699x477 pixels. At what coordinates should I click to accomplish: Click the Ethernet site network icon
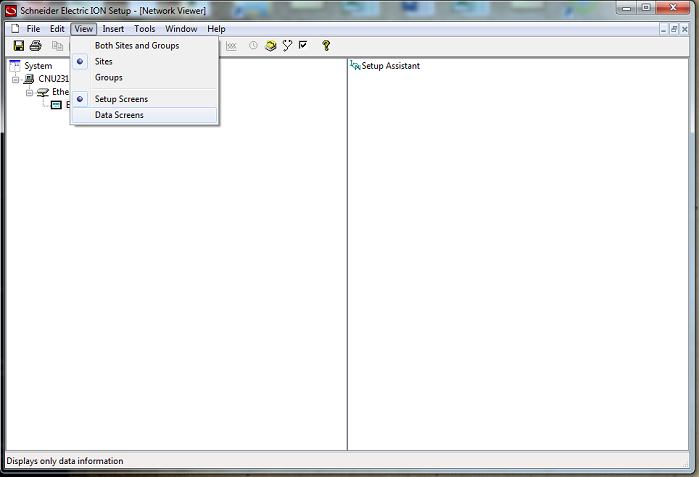43,92
